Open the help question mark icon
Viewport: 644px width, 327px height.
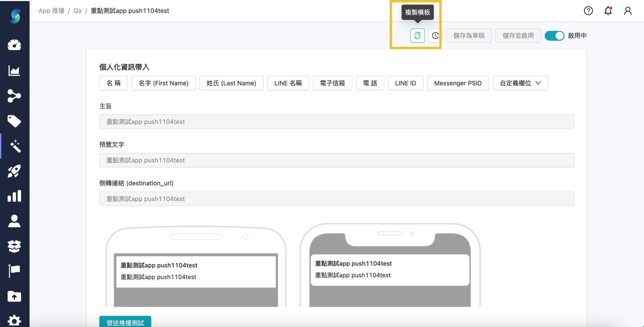click(x=588, y=11)
